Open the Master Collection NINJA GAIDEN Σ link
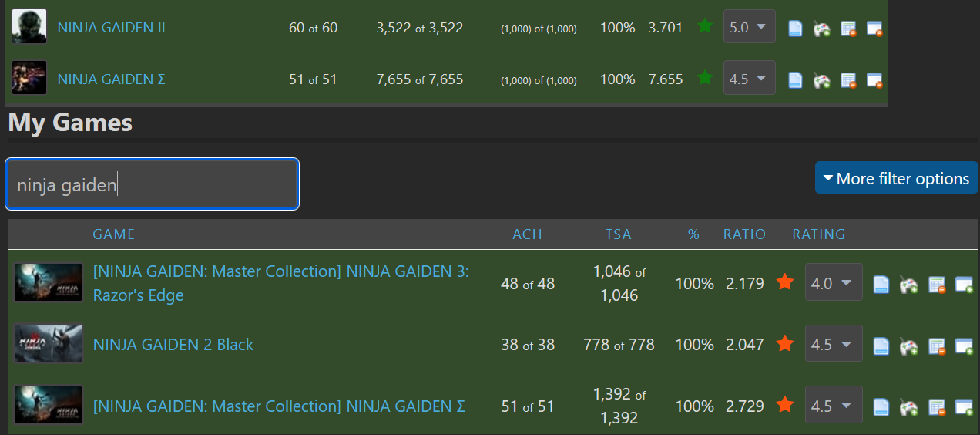 (279, 406)
